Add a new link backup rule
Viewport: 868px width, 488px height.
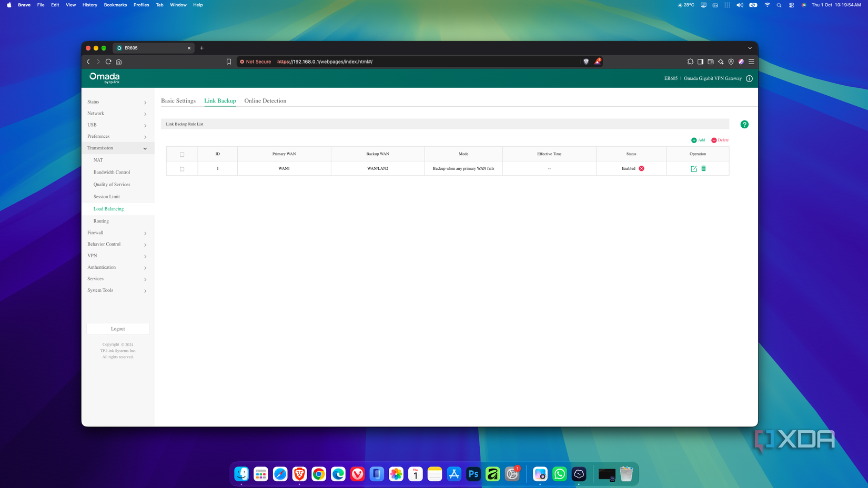[x=698, y=140]
